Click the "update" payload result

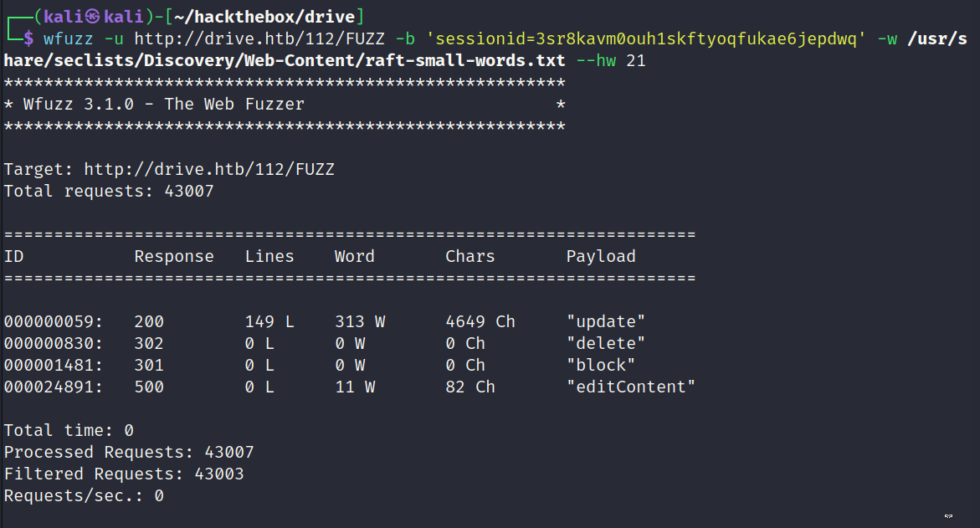point(606,322)
